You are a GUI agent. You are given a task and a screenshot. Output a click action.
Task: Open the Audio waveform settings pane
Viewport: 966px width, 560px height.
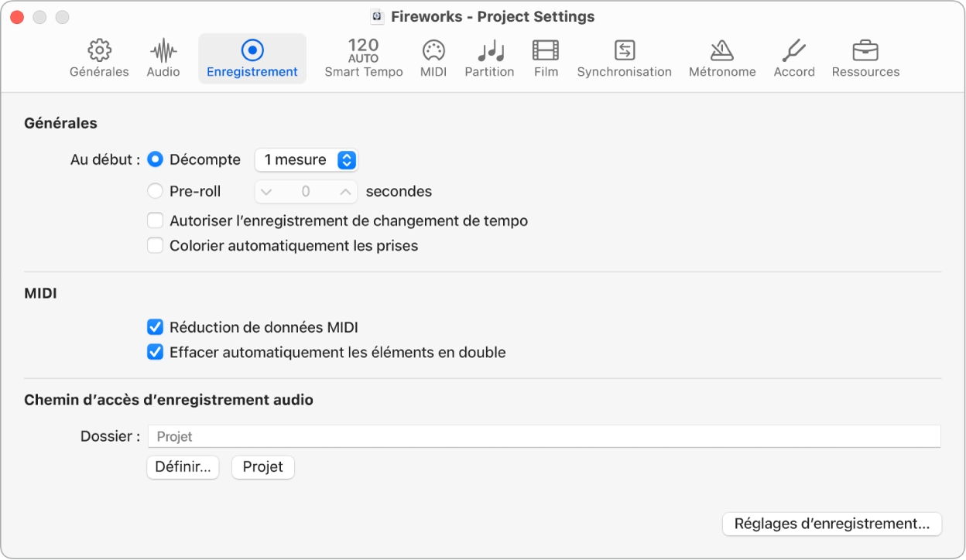(163, 59)
